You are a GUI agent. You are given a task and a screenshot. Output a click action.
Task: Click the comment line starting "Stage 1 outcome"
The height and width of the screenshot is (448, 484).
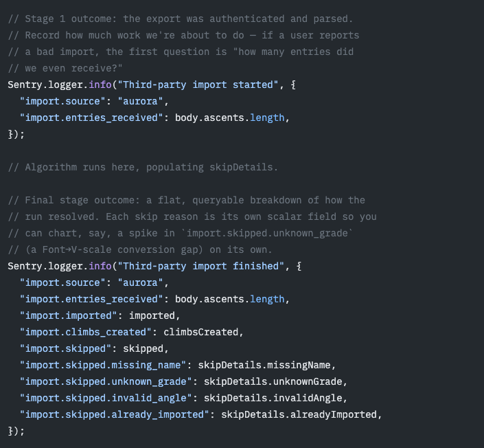pos(181,19)
